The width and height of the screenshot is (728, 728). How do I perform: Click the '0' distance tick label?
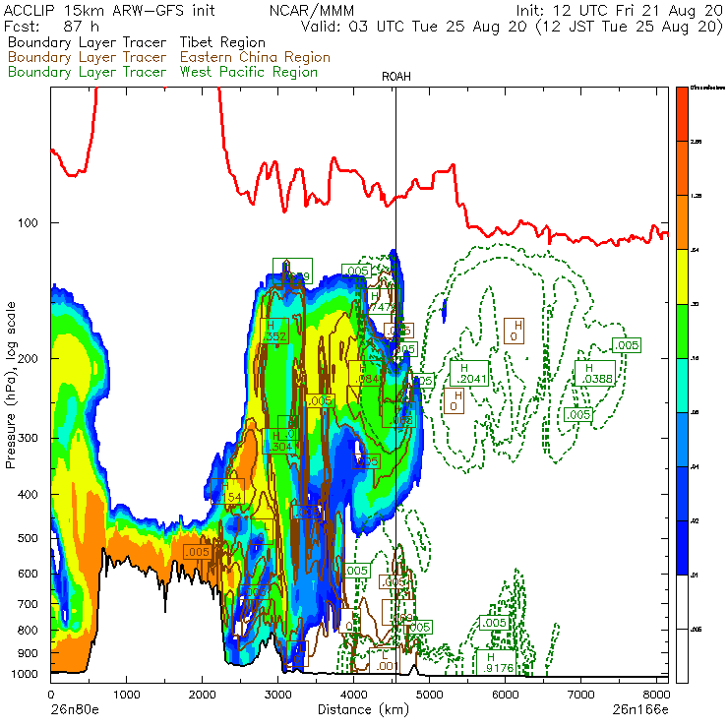[50, 695]
